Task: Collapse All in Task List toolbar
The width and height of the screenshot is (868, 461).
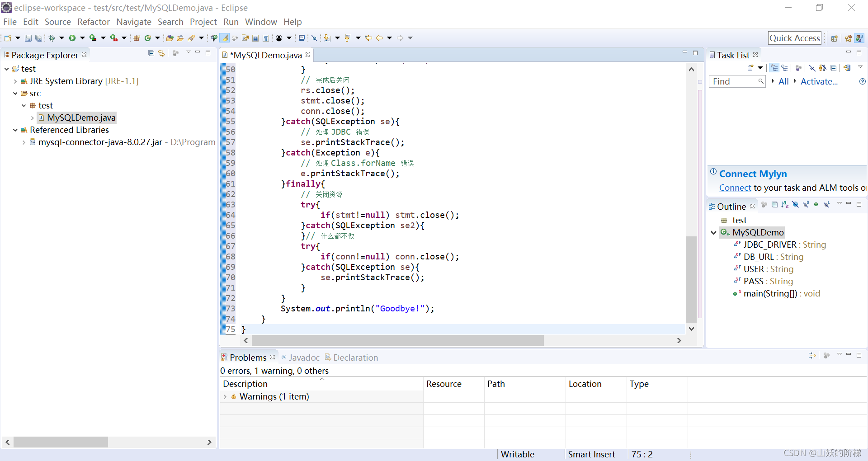Action: click(x=834, y=68)
